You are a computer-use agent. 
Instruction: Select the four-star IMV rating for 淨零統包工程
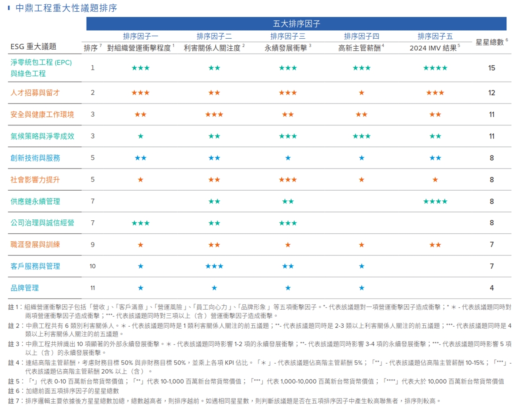pos(435,68)
